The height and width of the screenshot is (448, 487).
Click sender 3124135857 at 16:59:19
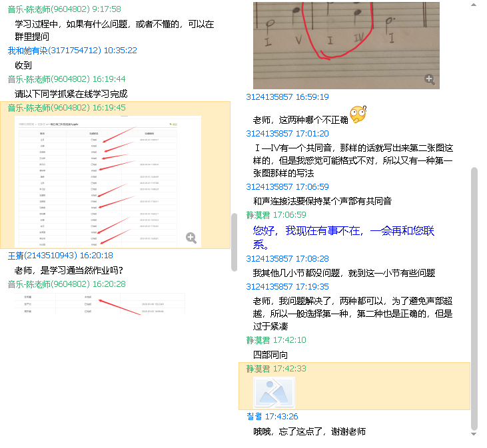(x=269, y=97)
